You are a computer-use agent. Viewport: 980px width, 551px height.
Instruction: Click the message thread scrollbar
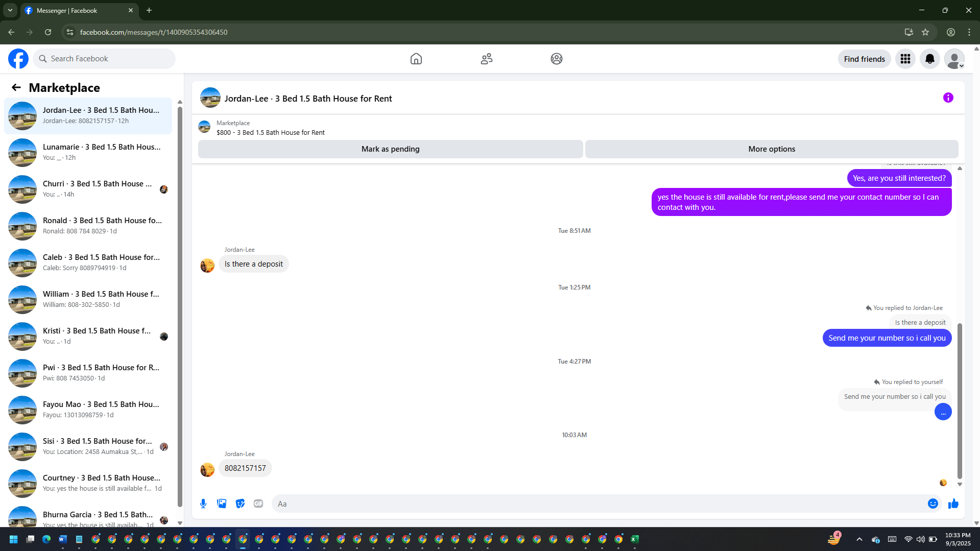tap(960, 401)
